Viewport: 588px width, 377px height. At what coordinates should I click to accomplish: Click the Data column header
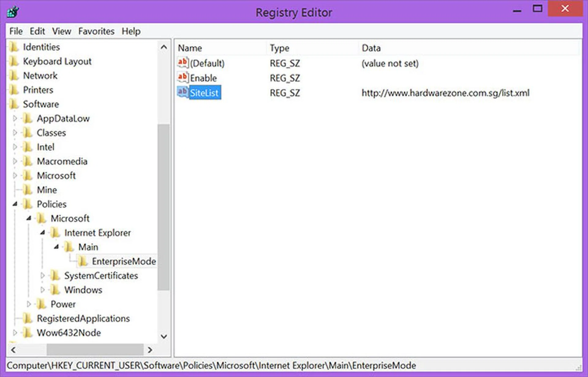[x=371, y=48]
